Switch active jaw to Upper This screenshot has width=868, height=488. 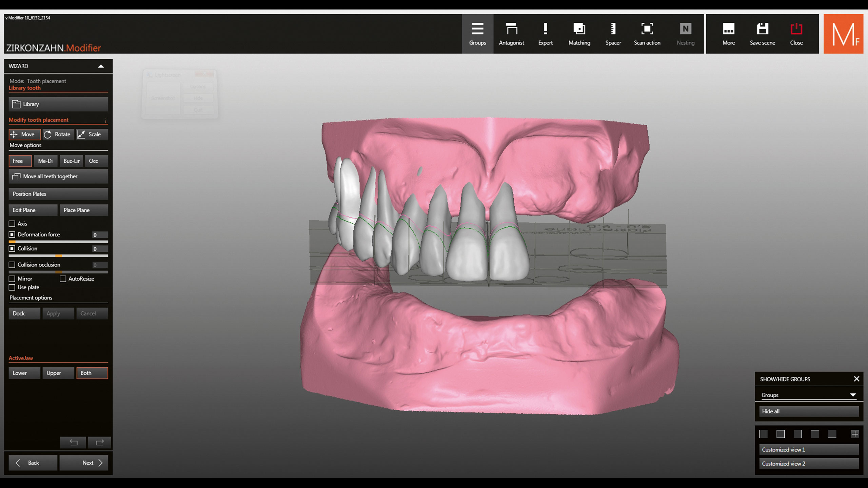58,373
